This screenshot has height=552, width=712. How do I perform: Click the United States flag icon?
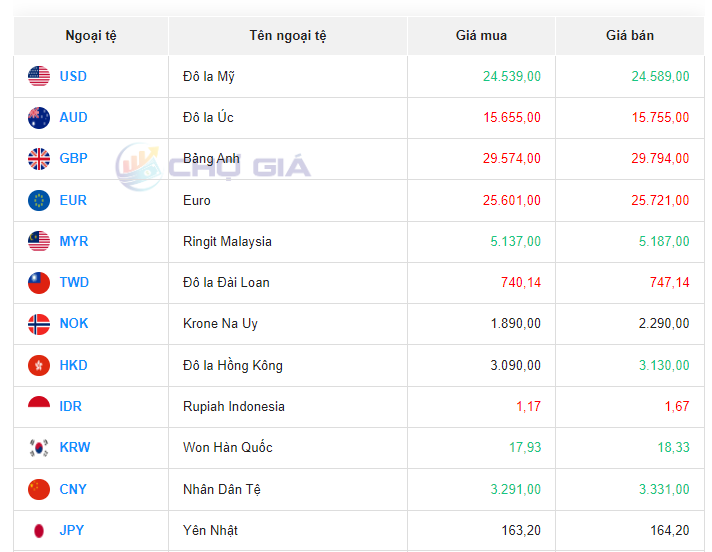coord(39,76)
